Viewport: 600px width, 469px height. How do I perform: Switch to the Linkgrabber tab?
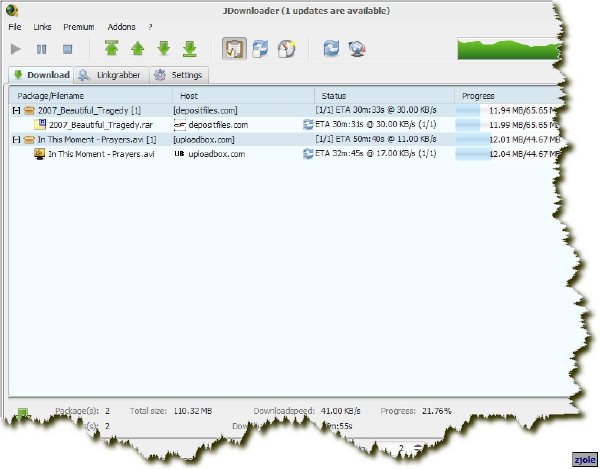pos(111,75)
